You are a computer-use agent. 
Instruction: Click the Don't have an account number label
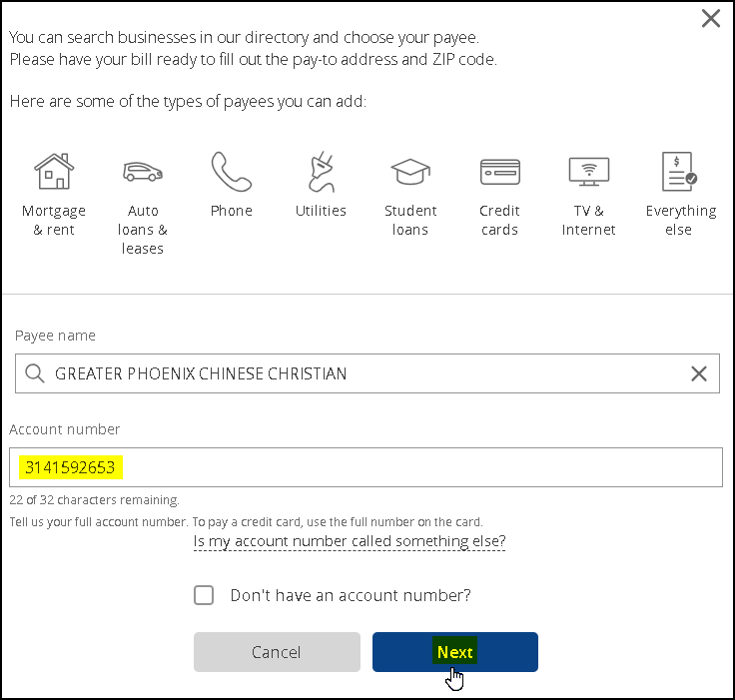(x=351, y=595)
